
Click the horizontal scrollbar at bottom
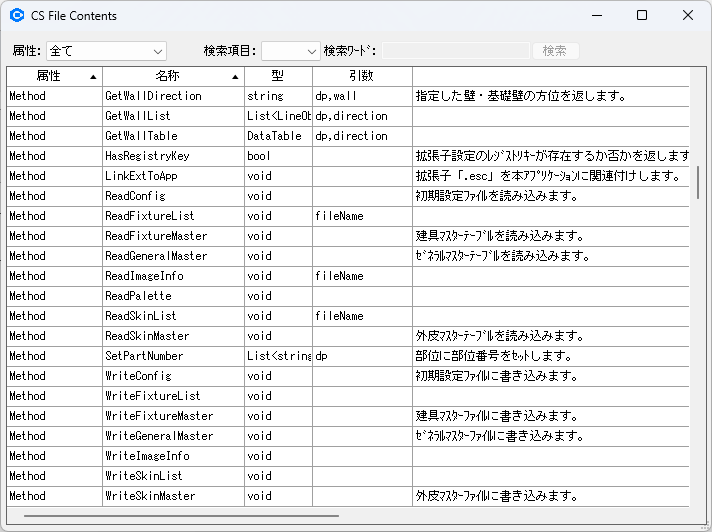(180, 517)
